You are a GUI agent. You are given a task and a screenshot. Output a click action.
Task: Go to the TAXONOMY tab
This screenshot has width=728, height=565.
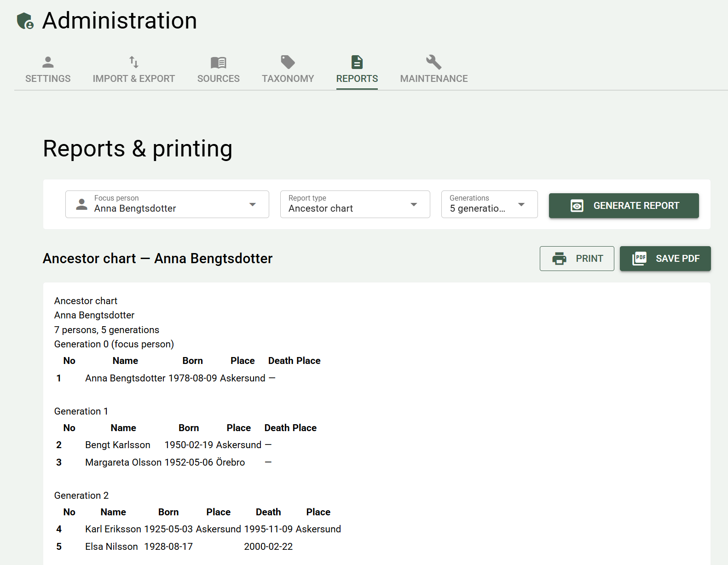pos(288,69)
